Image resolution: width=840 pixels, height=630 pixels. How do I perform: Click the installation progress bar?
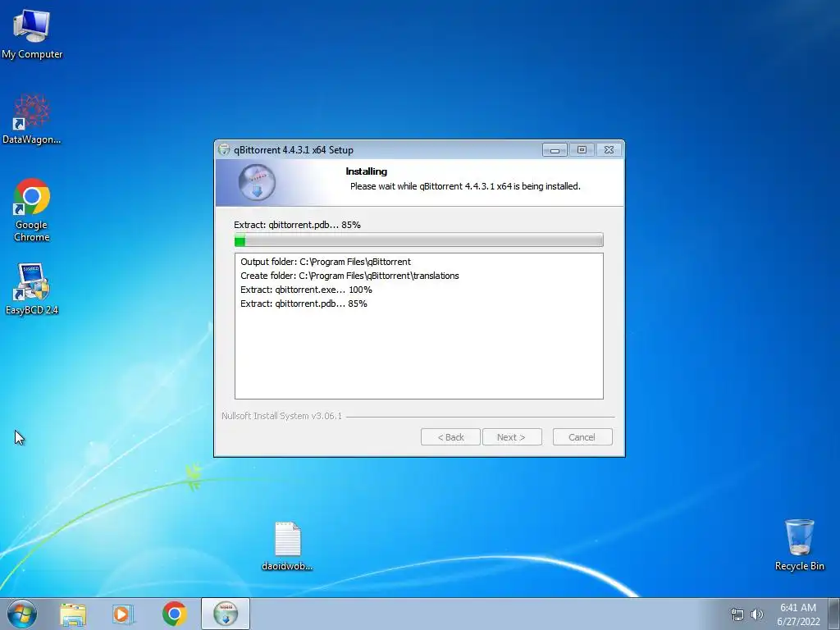point(419,240)
